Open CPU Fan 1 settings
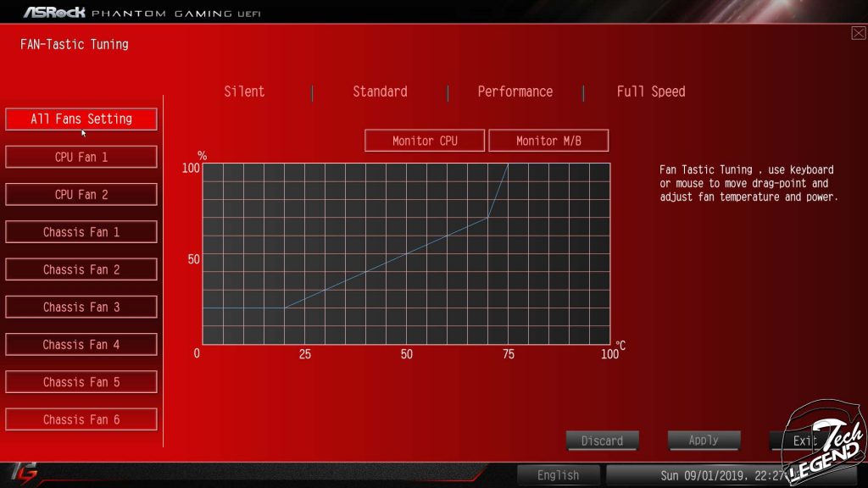 [81, 157]
